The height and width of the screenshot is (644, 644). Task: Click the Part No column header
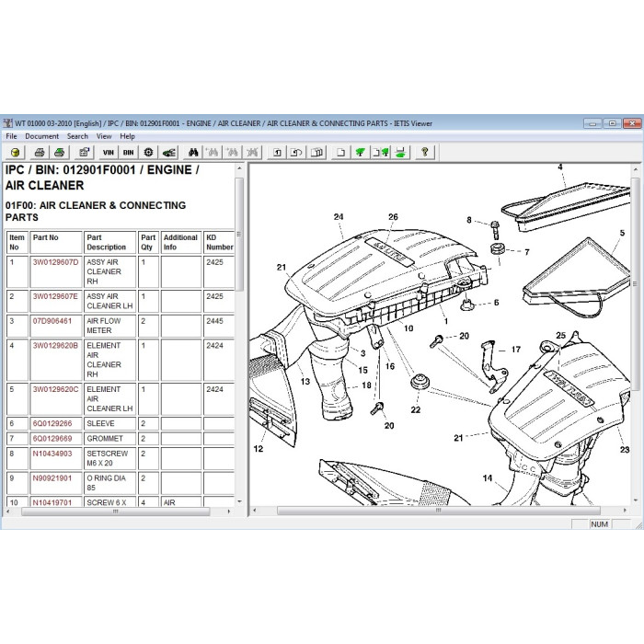(x=56, y=242)
